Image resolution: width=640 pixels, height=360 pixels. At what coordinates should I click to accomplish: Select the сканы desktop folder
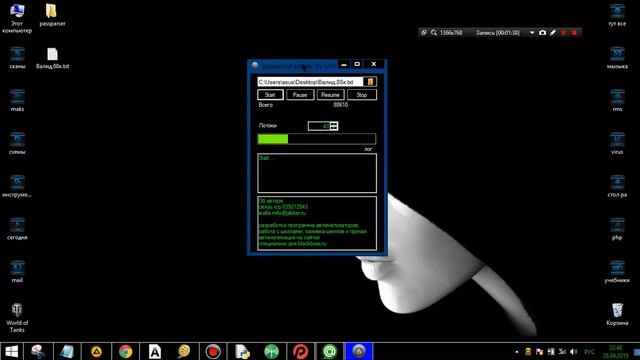tap(17, 58)
